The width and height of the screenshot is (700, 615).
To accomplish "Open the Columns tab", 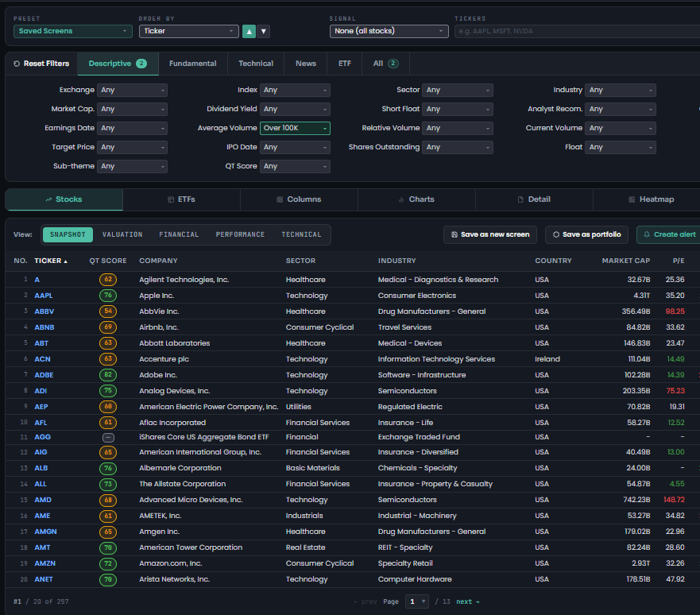I will [299, 199].
